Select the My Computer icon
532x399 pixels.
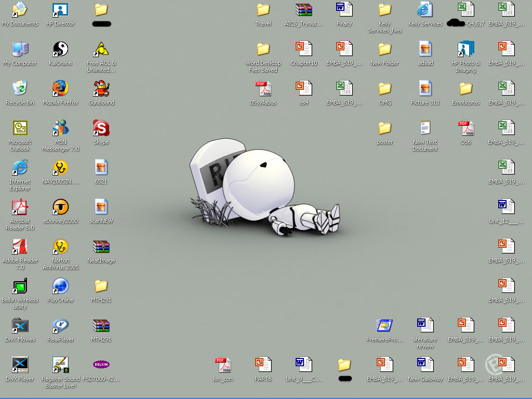coord(20,49)
